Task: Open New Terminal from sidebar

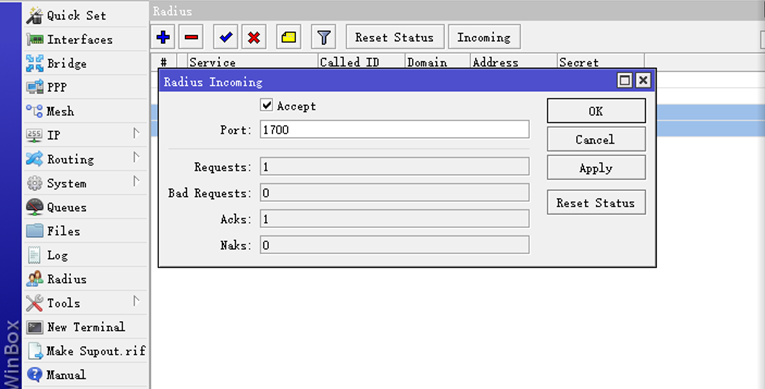Action: click(x=86, y=327)
